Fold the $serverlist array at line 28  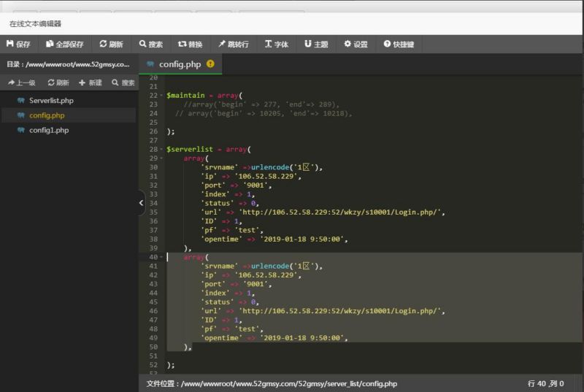[161, 149]
